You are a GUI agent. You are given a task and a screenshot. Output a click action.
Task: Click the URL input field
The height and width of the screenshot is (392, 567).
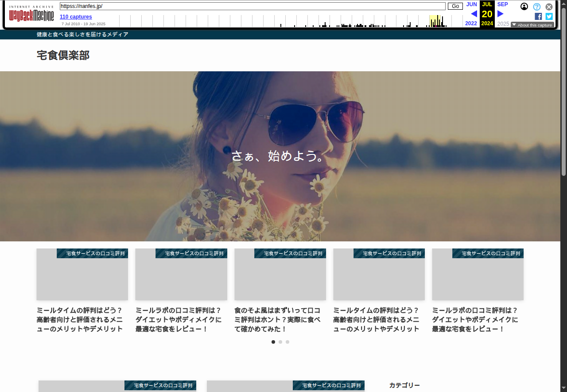(x=252, y=6)
